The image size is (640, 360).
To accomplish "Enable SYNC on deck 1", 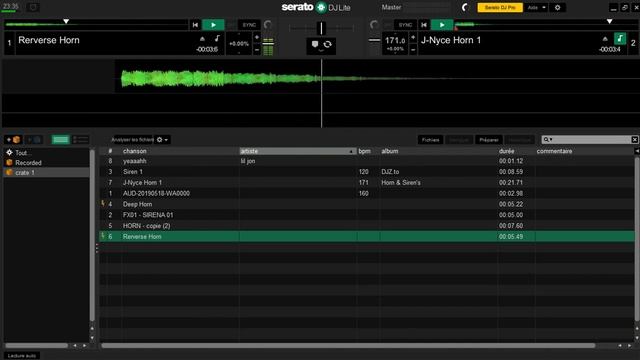I will coord(249,25).
